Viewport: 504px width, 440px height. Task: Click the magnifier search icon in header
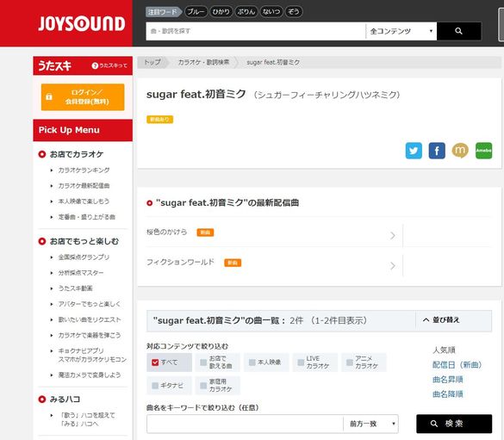(458, 31)
